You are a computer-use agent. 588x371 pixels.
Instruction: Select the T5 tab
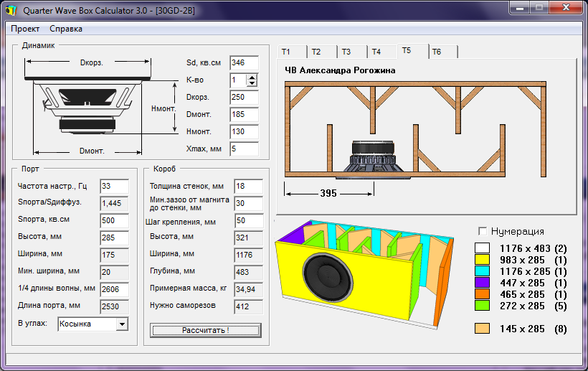412,51
